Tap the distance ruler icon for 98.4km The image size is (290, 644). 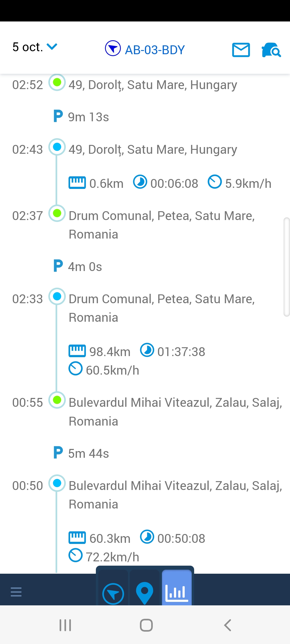coord(77,351)
